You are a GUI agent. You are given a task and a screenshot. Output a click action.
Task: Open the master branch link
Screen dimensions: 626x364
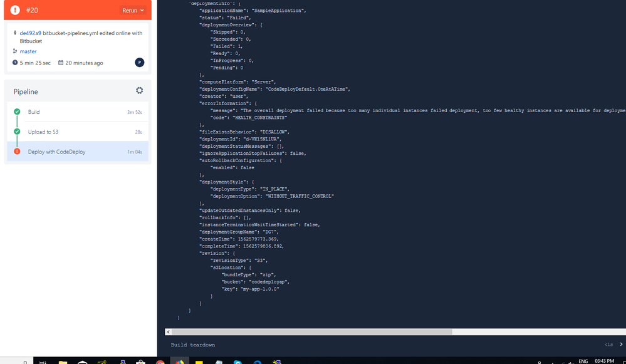(x=28, y=51)
